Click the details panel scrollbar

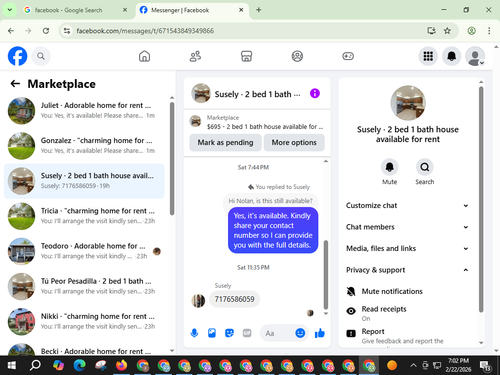coord(481,199)
